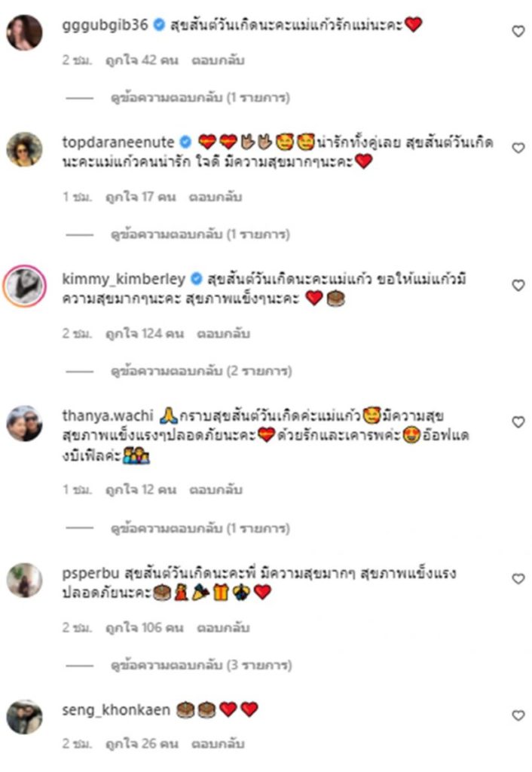
Task: Like the gggubgib36 comment with heart icon
Action: pyautogui.click(x=518, y=31)
